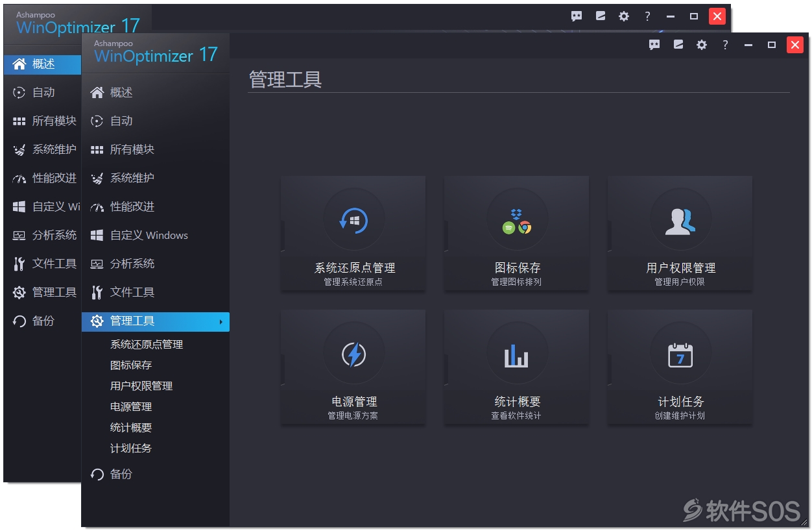Minimize the front WinOptimizer window
The image size is (812, 531).
[x=748, y=45]
